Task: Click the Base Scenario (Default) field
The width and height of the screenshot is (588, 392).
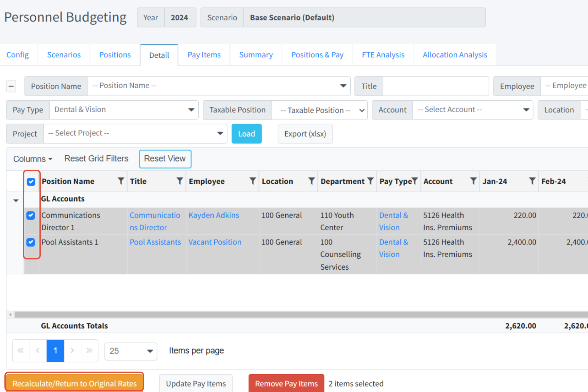Action: tap(365, 17)
